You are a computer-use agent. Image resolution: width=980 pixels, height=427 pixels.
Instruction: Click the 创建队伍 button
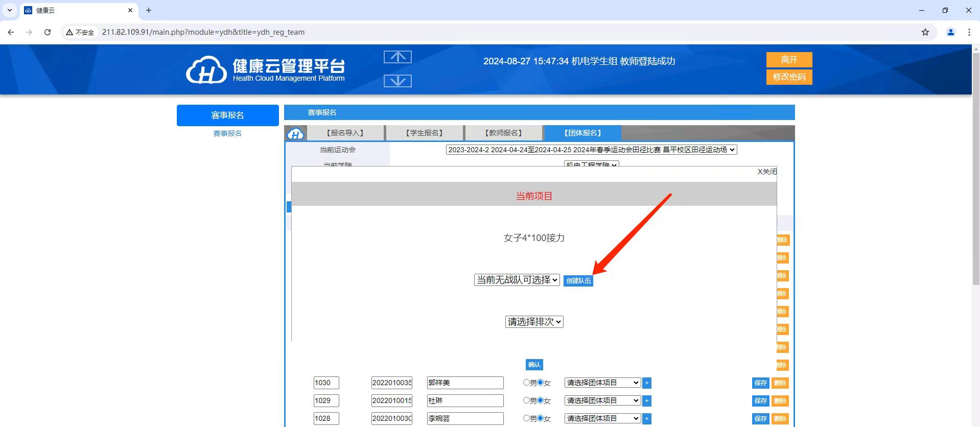(578, 281)
